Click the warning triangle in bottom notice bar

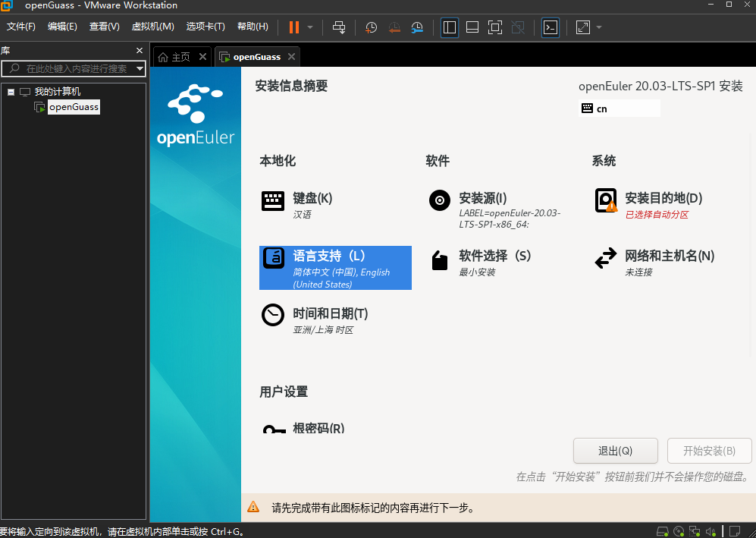pyautogui.click(x=253, y=507)
